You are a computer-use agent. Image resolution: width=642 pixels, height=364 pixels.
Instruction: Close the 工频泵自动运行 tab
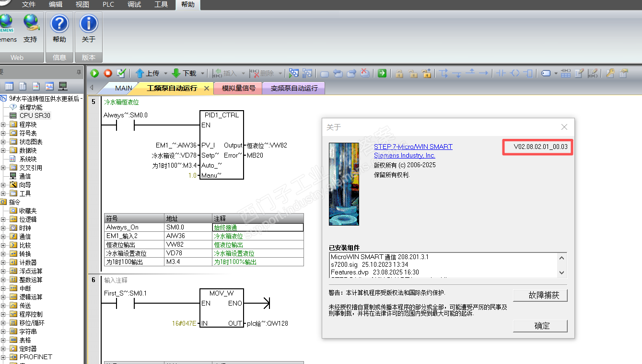click(207, 88)
